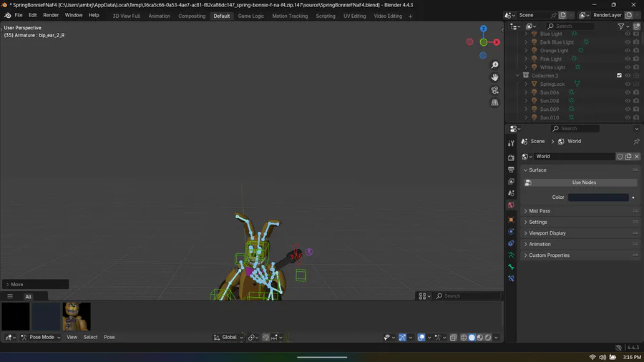Viewport: 644px width, 362px height.
Task: Toggle viewport gizmos button
Action: pyautogui.click(x=402, y=338)
